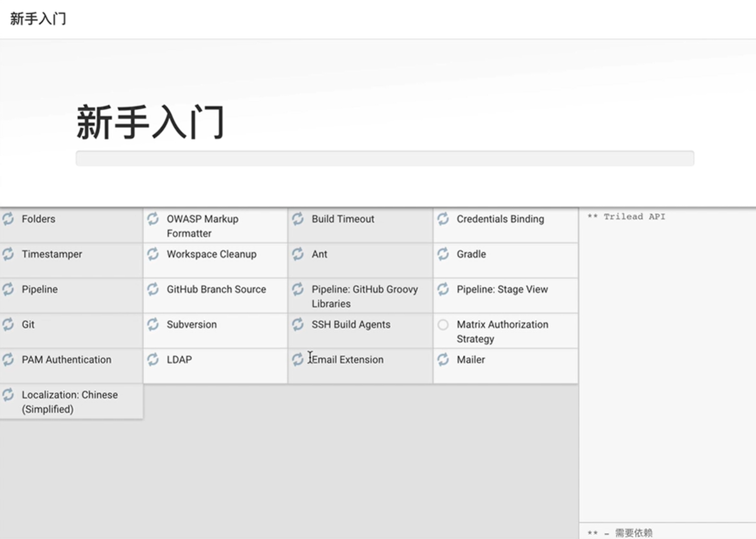Click the refresh icon next to LDAP

153,359
